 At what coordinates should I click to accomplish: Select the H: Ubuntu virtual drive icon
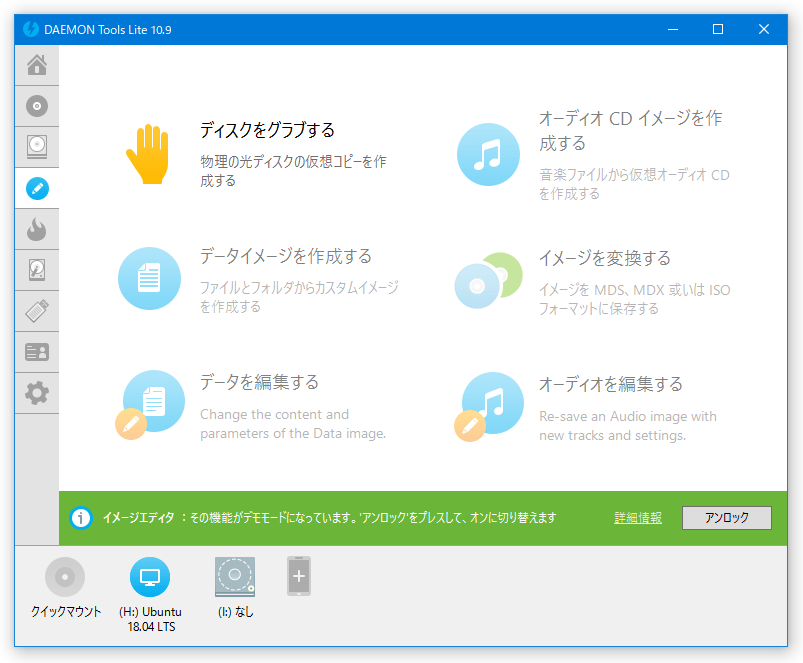[150, 577]
